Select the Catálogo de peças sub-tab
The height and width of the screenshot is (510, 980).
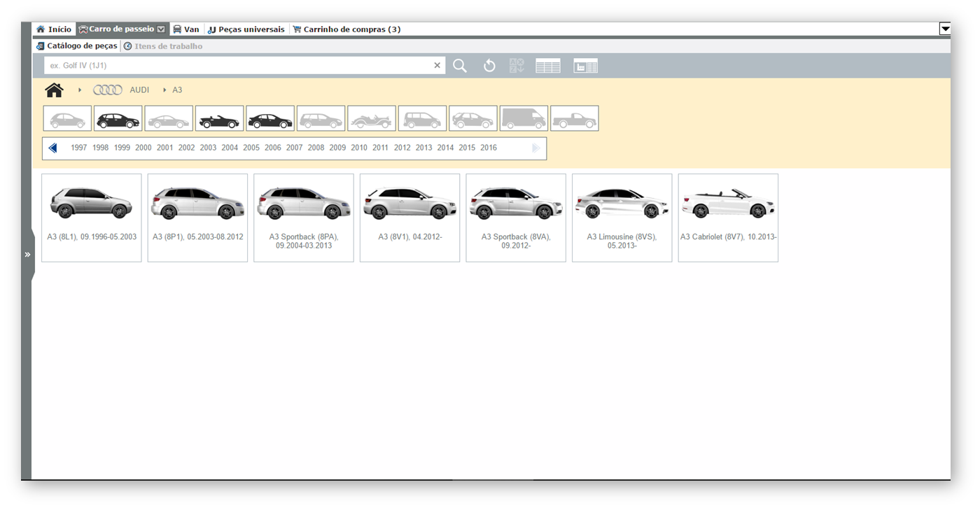pos(77,46)
